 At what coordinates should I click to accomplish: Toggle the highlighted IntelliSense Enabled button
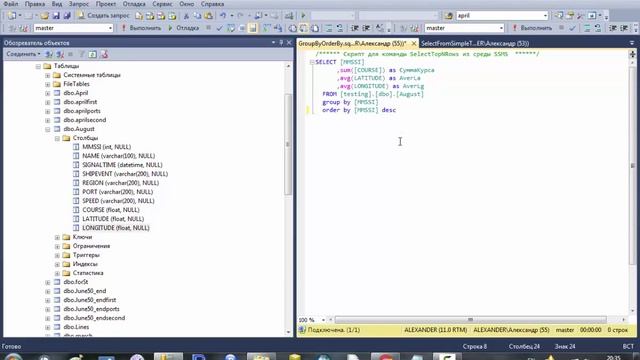click(x=253, y=28)
